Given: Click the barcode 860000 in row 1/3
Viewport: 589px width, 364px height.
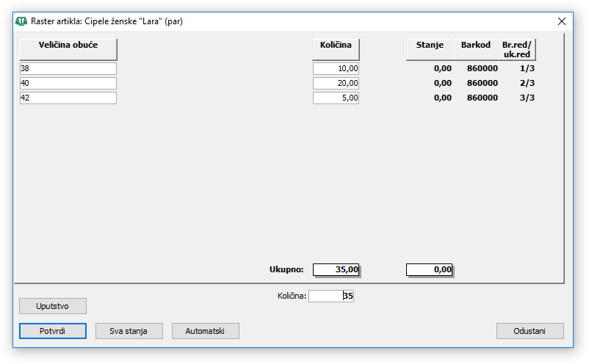Looking at the screenshot, I should [x=483, y=68].
